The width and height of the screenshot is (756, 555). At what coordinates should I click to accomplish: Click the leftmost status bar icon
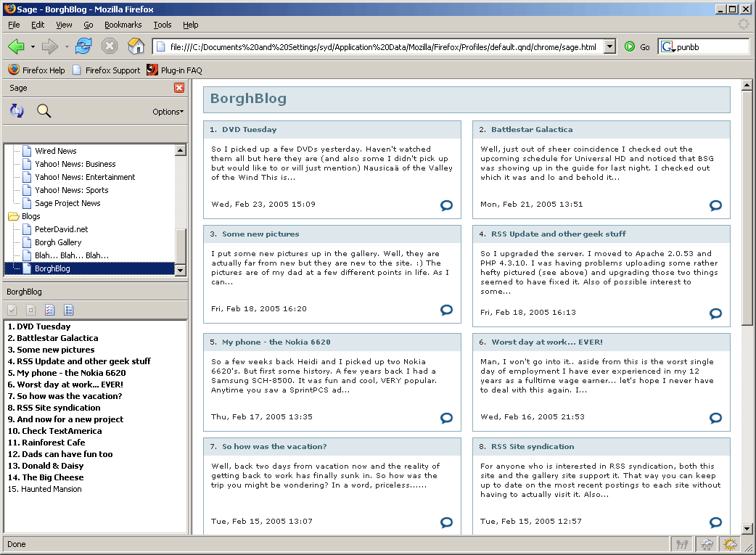click(682, 544)
